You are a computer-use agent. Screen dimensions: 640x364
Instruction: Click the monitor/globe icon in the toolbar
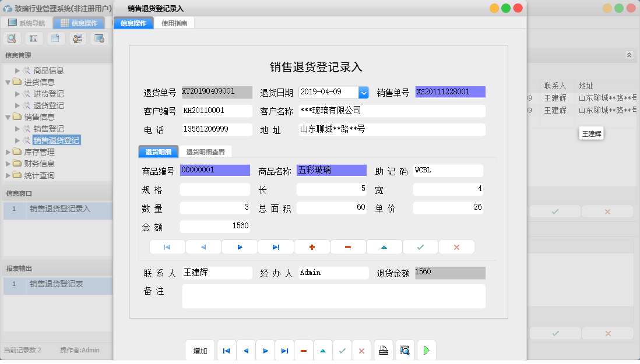[100, 38]
